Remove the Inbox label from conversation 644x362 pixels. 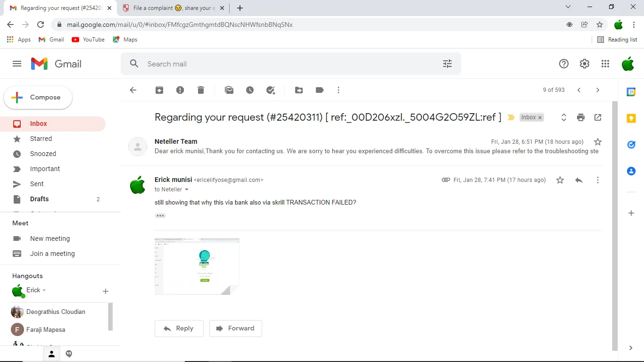pos(540,117)
